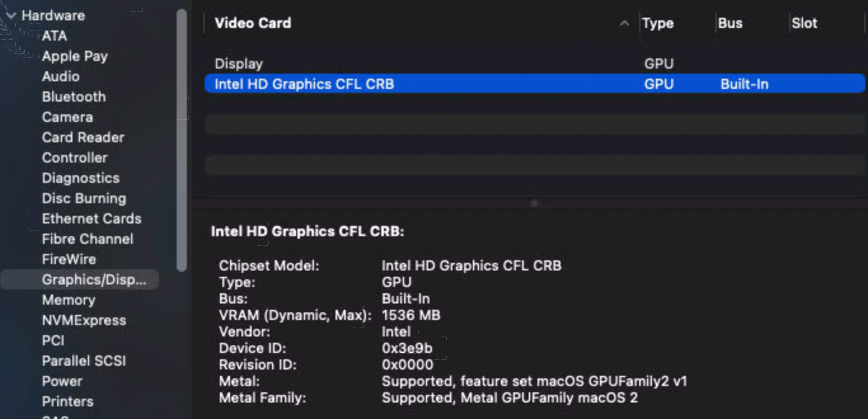Open the Controller entry
Image resolution: width=868 pixels, height=419 pixels.
tap(75, 157)
